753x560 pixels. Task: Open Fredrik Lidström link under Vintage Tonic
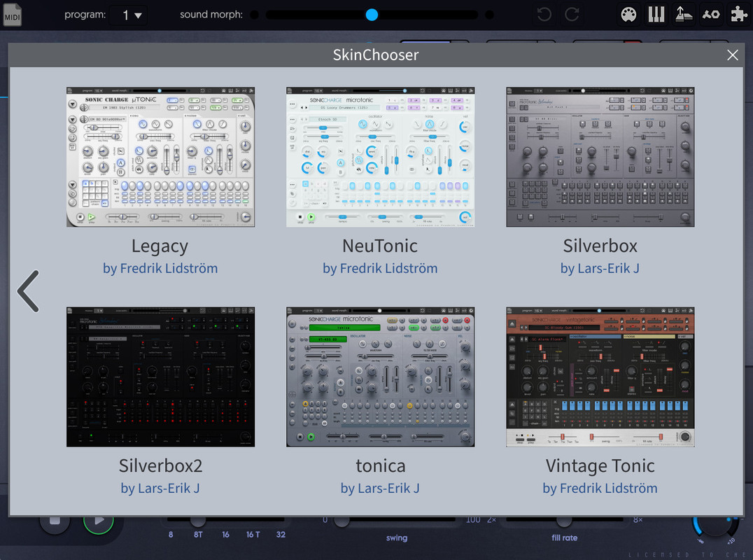tap(600, 488)
